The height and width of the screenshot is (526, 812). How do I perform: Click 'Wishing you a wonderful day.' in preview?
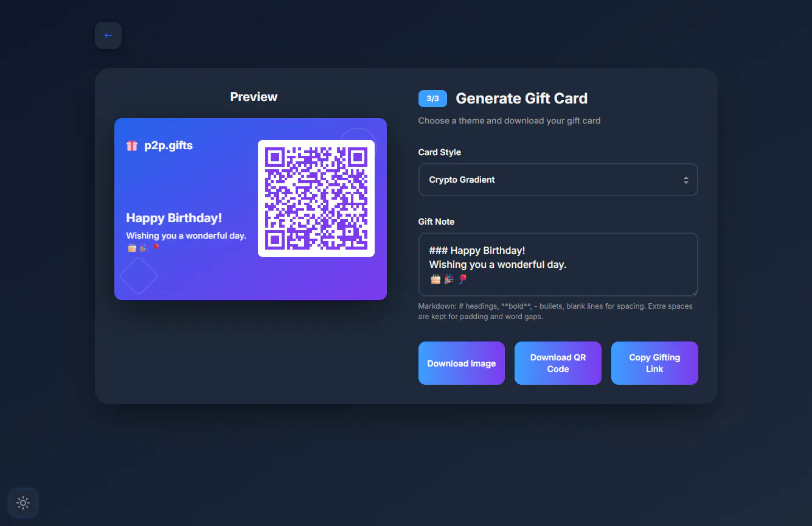[186, 236]
